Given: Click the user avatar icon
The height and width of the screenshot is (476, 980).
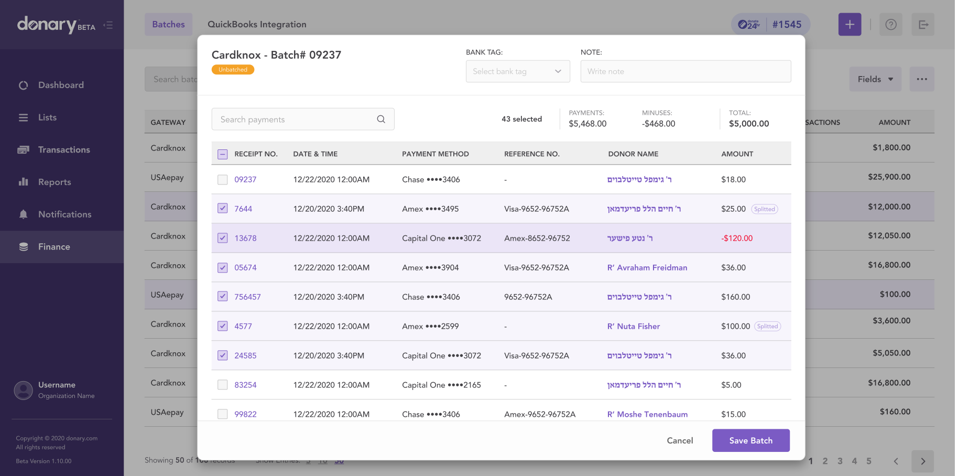Looking at the screenshot, I should click(x=24, y=390).
